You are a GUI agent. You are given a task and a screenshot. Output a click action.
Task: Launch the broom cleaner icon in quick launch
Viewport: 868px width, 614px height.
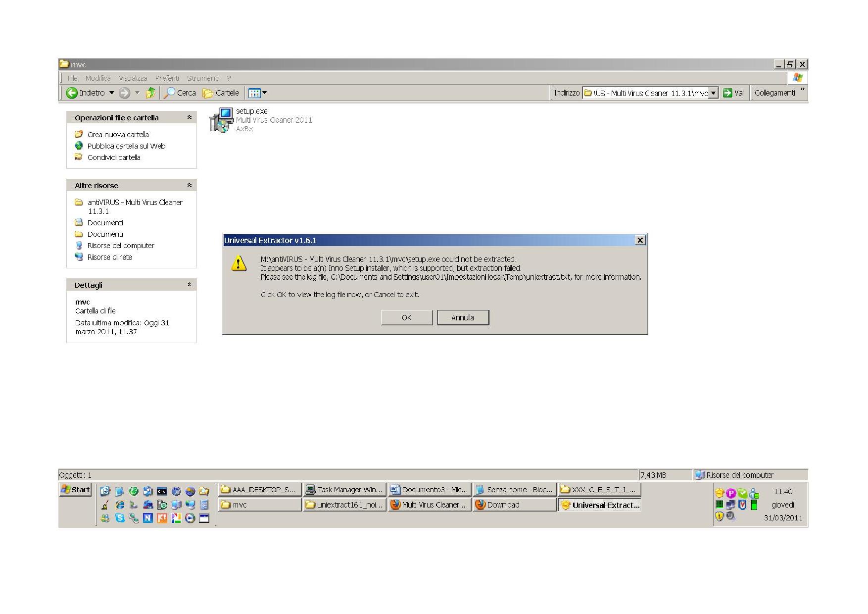click(x=105, y=505)
